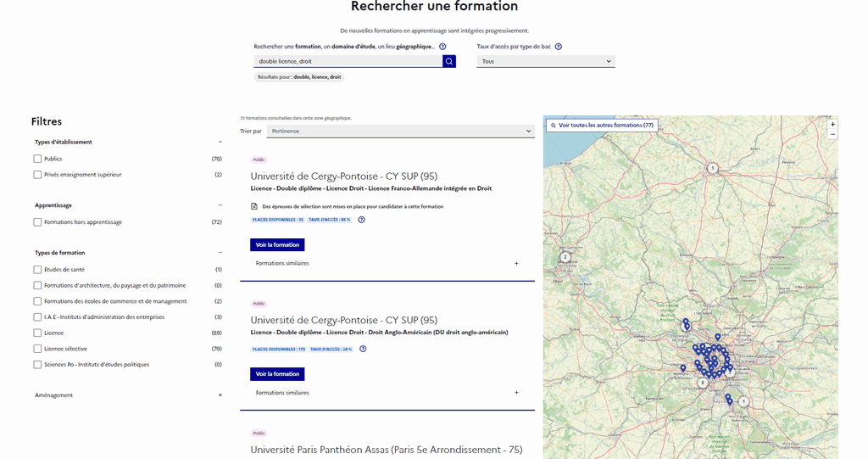Image resolution: width=868 pixels, height=459 pixels.
Task: Check Privés enseignement supérieur filter
Action: click(37, 175)
